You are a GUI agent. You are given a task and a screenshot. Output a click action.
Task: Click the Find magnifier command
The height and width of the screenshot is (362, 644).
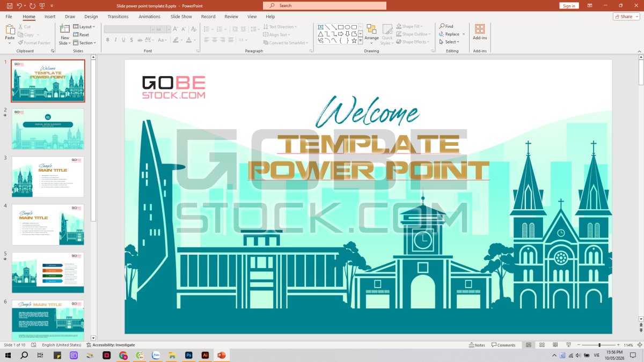(446, 26)
